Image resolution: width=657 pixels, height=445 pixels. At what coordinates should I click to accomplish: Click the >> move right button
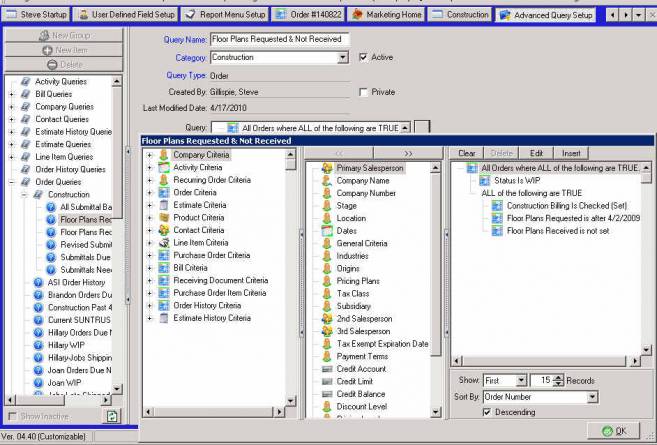pyautogui.click(x=408, y=153)
